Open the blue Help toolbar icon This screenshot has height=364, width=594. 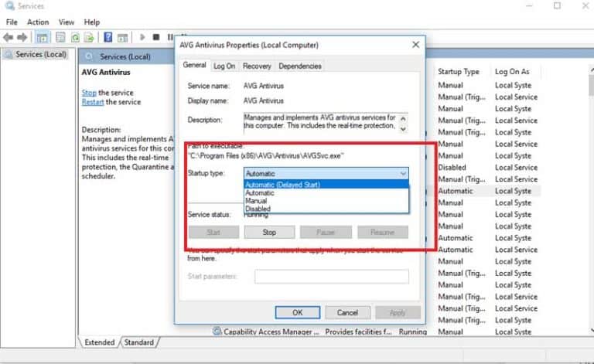tap(108, 37)
